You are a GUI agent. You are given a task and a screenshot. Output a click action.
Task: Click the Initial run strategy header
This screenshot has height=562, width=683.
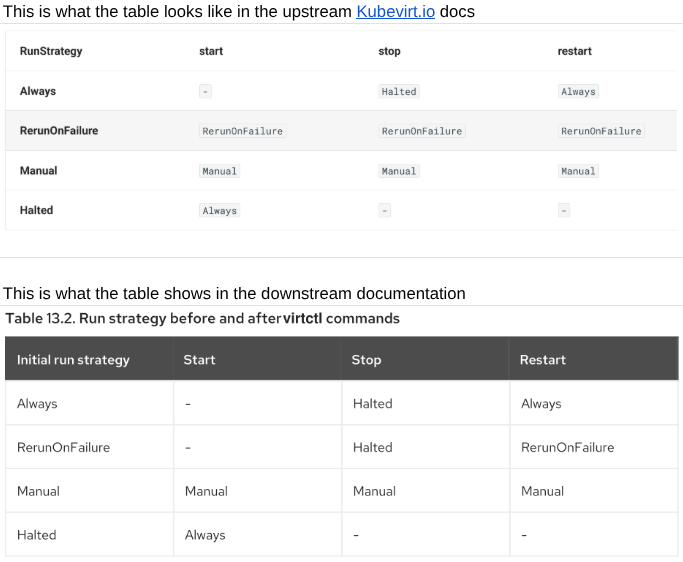click(73, 360)
